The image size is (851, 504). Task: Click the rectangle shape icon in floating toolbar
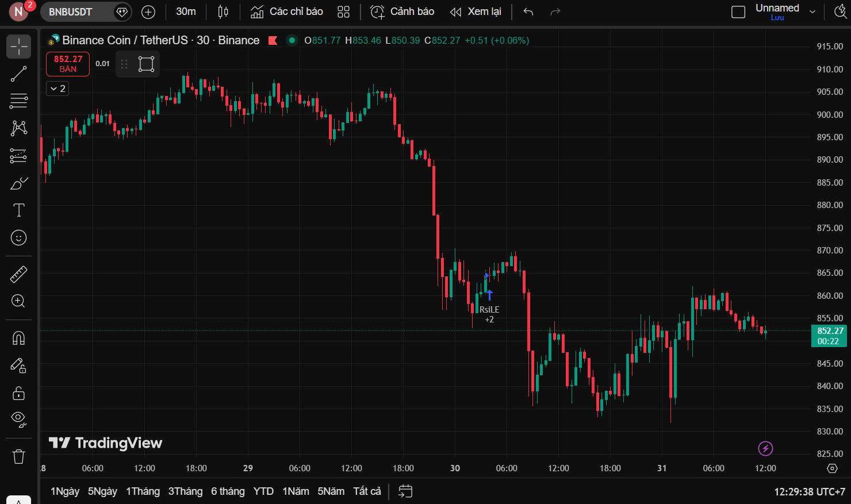click(x=146, y=64)
